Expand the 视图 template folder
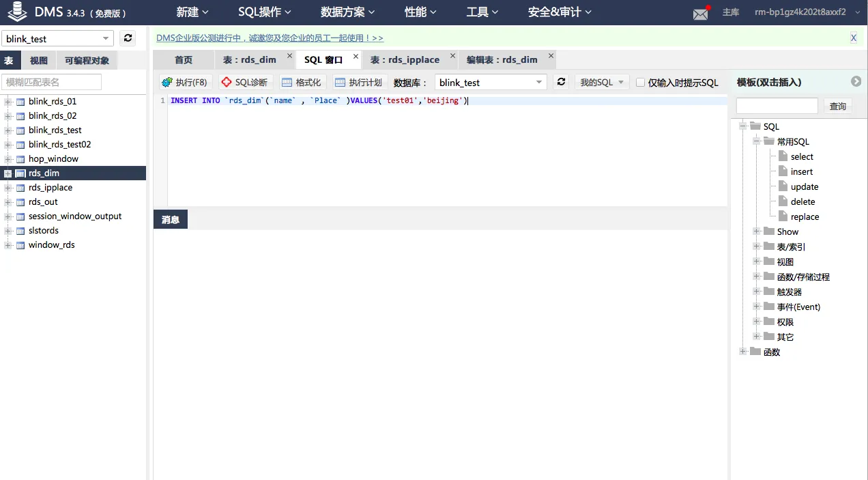Image resolution: width=868 pixels, height=480 pixels. coord(757,262)
